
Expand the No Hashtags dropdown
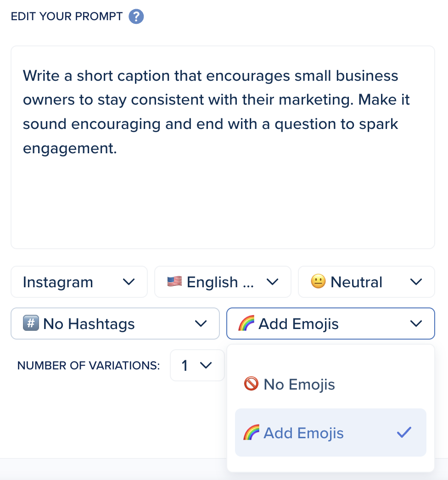(x=115, y=324)
